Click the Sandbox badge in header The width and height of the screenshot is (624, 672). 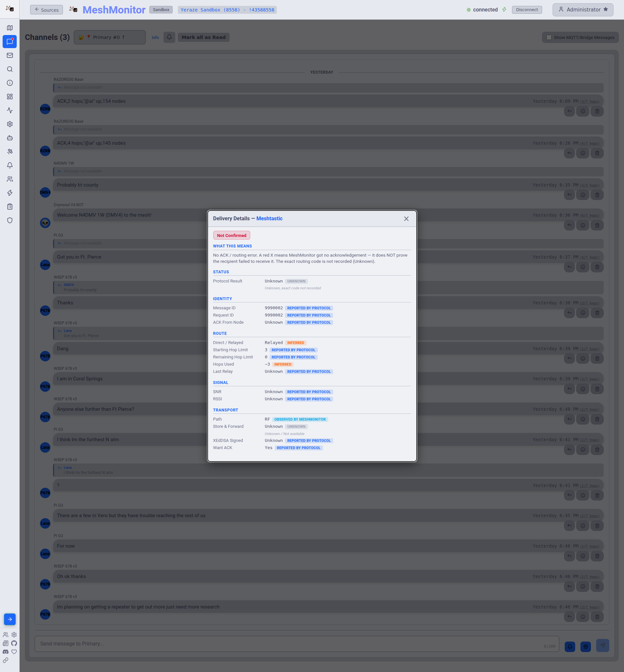coord(161,10)
